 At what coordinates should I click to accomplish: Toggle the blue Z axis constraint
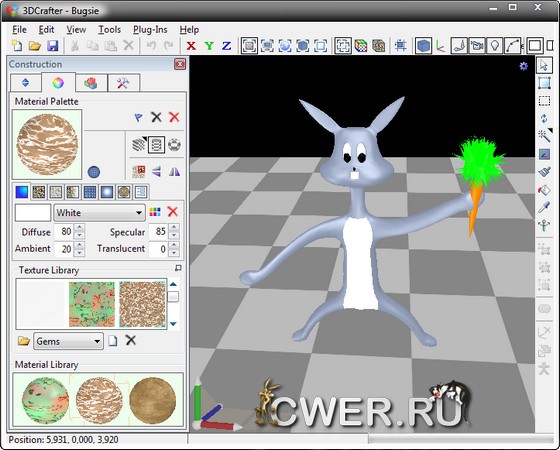(x=226, y=46)
